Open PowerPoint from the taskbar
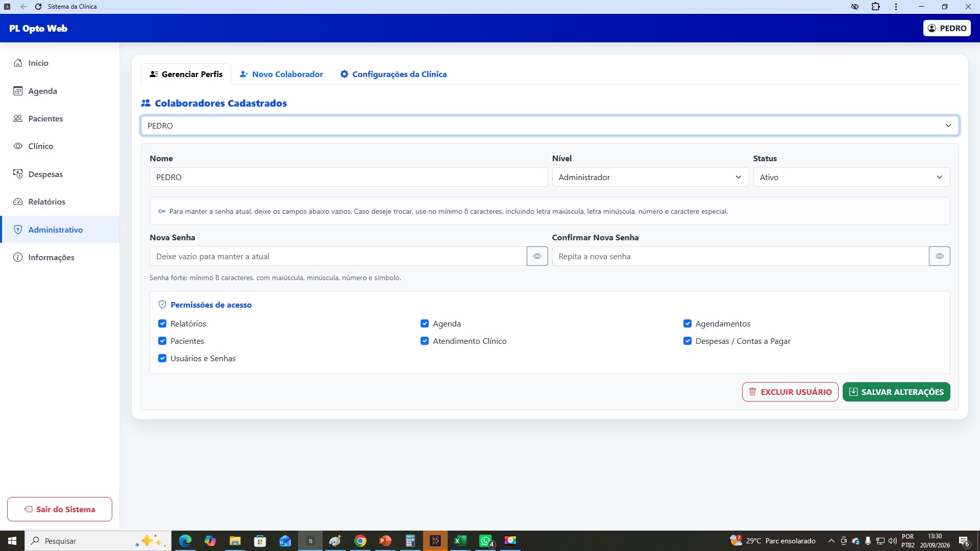 click(385, 541)
